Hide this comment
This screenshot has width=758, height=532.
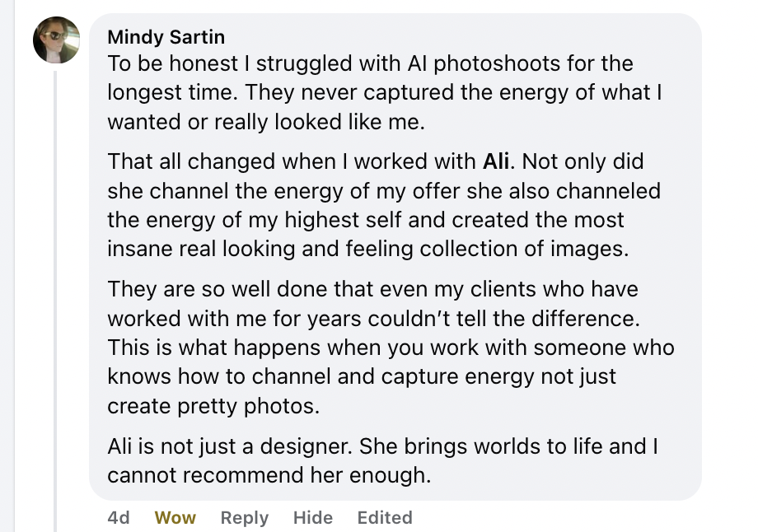[313, 518]
